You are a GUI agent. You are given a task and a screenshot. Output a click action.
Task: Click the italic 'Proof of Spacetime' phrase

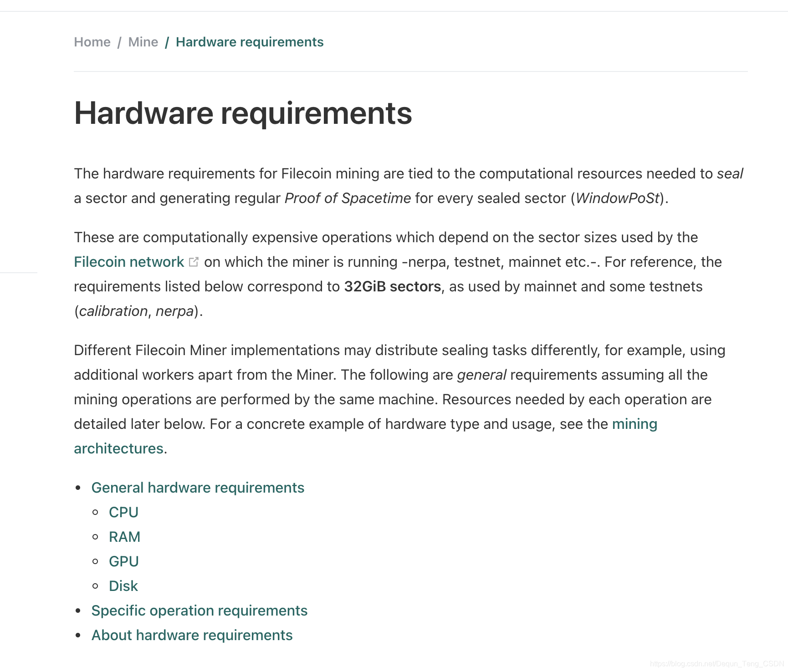click(348, 198)
